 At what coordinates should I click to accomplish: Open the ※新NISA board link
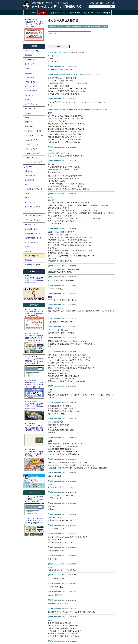34,251
